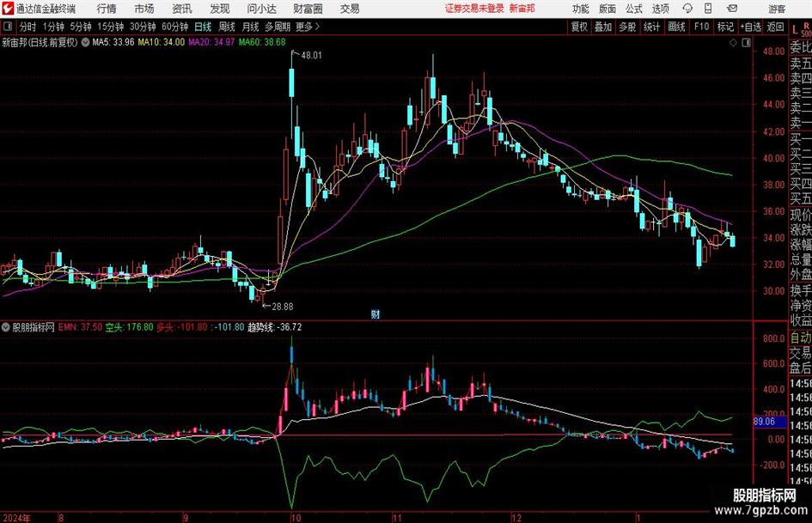This screenshot has width=812, height=523.
Task: Select the 周线 weekly period
Action: (x=227, y=27)
